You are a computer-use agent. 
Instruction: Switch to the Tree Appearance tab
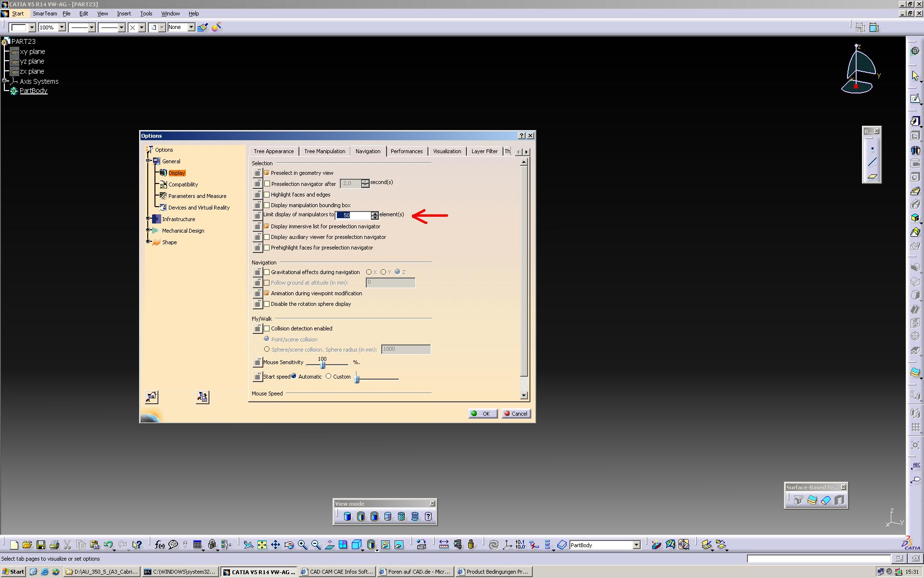coord(273,151)
